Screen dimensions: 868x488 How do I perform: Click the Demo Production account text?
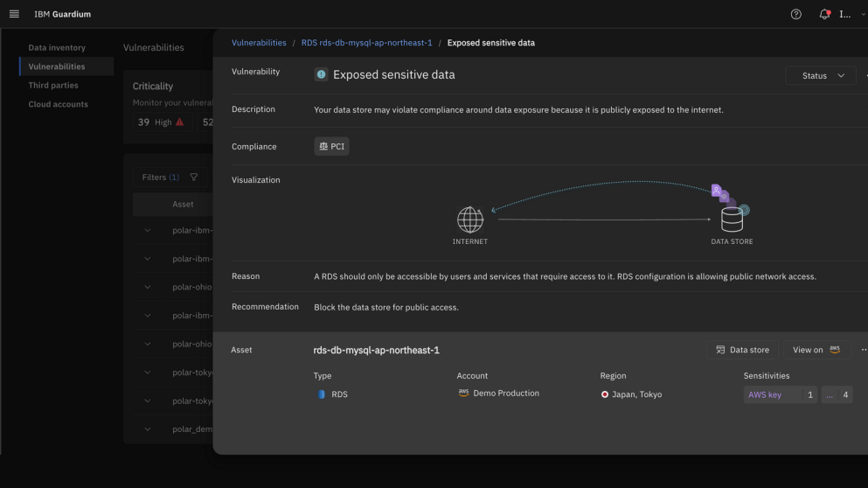(506, 394)
